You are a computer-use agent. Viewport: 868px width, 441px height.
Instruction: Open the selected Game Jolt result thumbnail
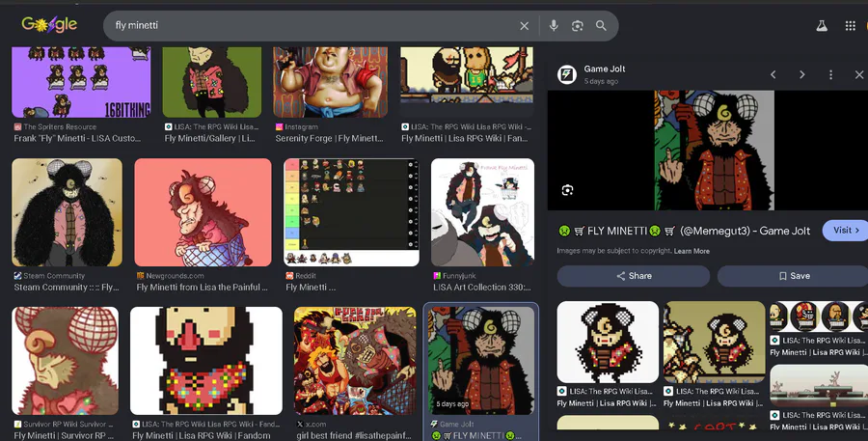click(x=481, y=361)
